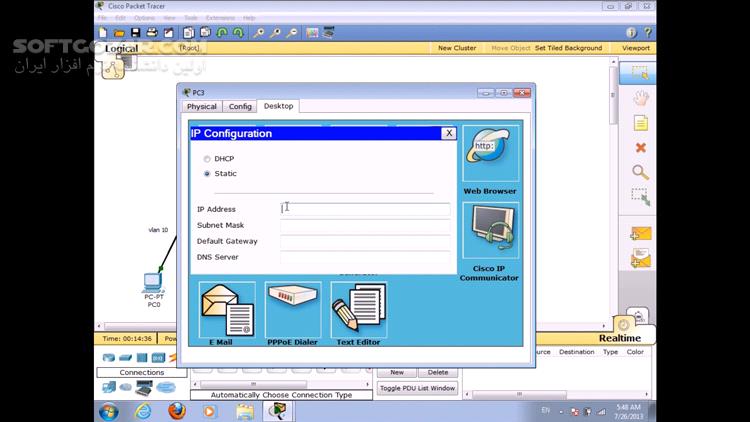This screenshot has height=422, width=750.
Task: Select the Delete red X tool
Action: [x=640, y=147]
